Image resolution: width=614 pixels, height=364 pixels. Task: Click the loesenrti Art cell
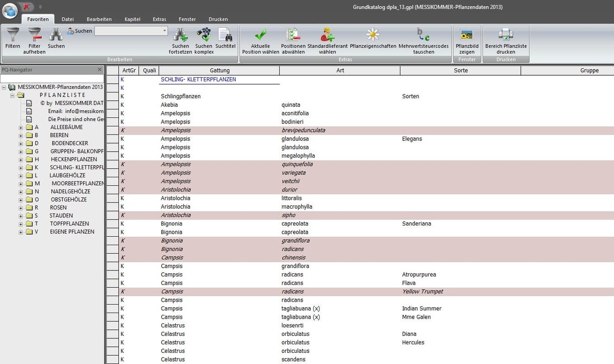340,326
